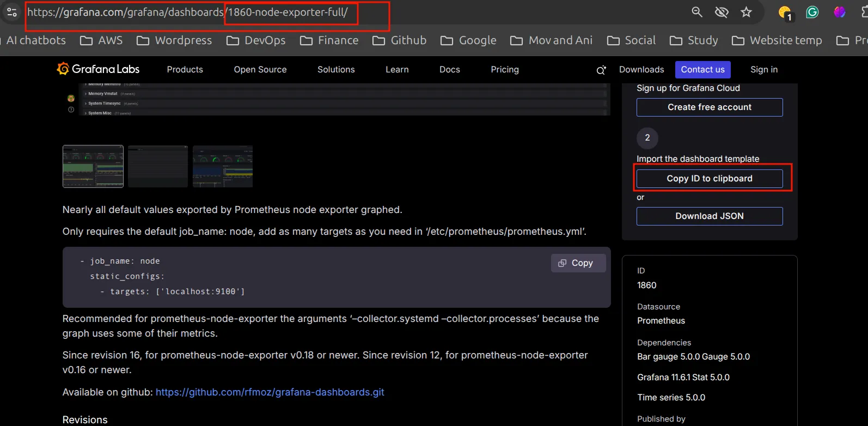Select the third dashboard screenshot thumbnail
868x426 pixels.
[x=223, y=167]
